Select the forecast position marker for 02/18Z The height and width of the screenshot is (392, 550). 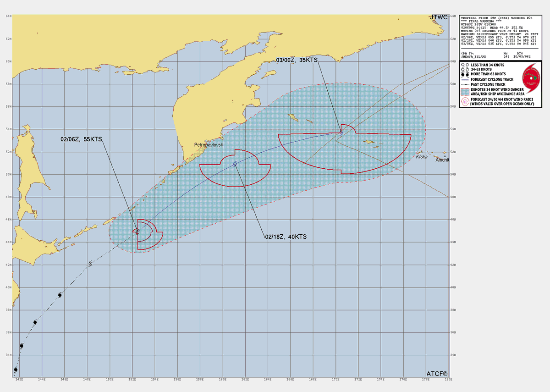235,164
